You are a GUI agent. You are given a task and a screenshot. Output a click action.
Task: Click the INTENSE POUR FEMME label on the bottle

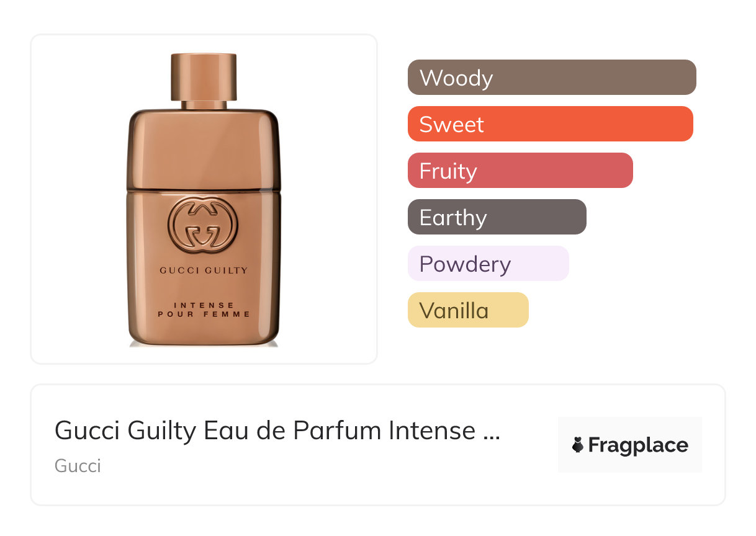pos(204,310)
